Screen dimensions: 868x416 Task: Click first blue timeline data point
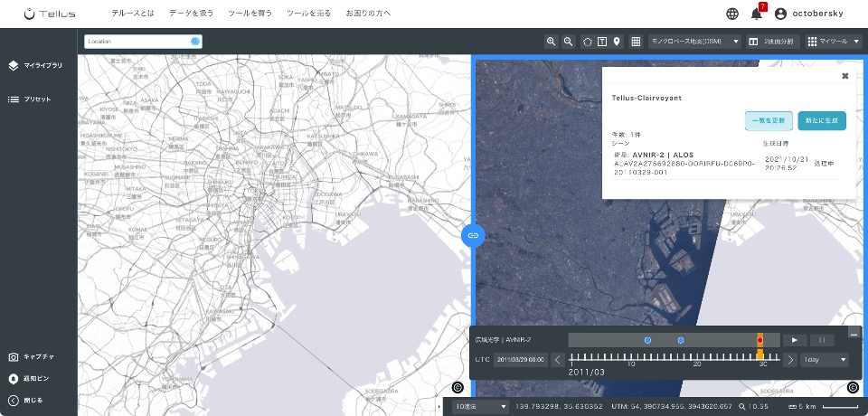pyautogui.click(x=647, y=340)
